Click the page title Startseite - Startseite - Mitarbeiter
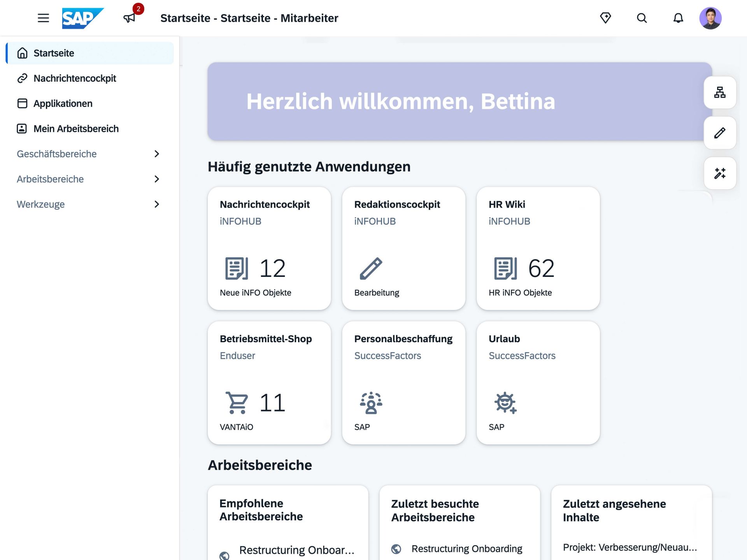Image resolution: width=747 pixels, height=560 pixels. pyautogui.click(x=249, y=18)
